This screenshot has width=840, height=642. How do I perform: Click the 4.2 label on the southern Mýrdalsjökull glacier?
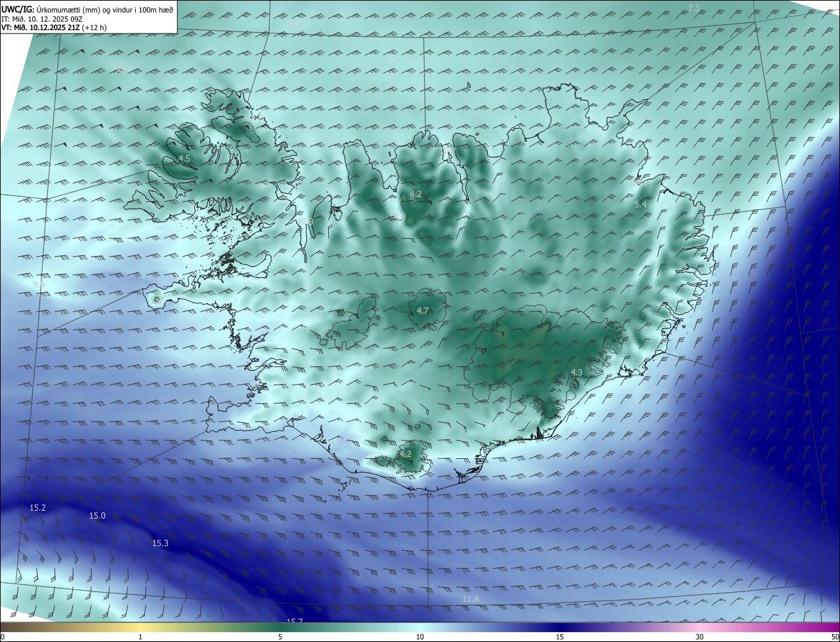pyautogui.click(x=406, y=454)
